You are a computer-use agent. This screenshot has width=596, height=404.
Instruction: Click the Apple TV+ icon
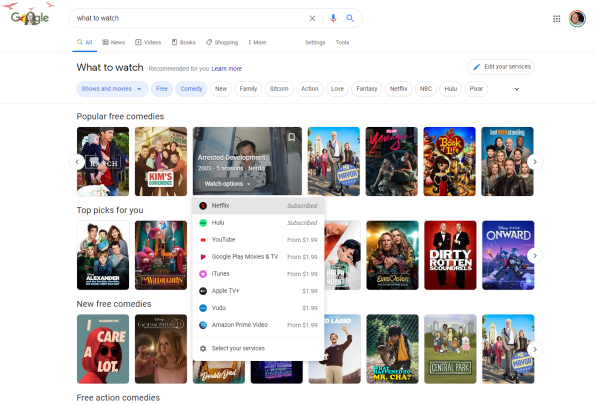(203, 291)
